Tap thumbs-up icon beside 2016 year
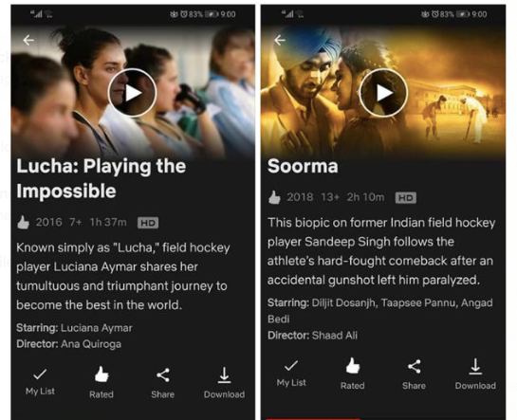517x420 pixels. 23,223
